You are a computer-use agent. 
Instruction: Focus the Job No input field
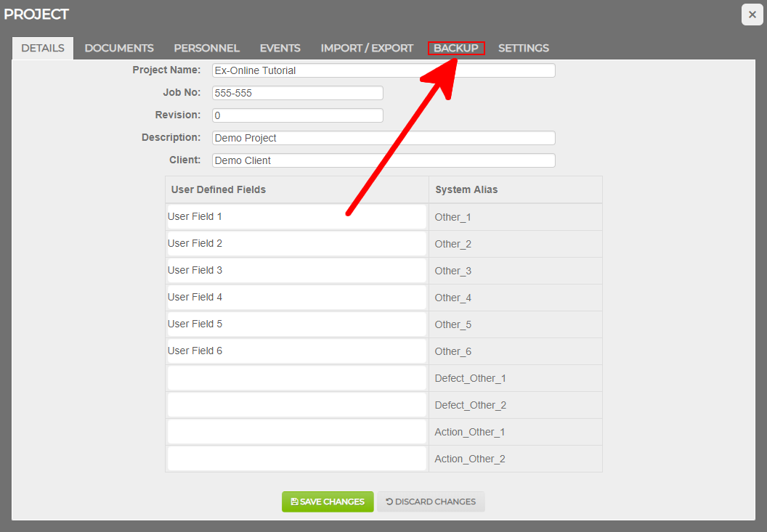pyautogui.click(x=297, y=93)
